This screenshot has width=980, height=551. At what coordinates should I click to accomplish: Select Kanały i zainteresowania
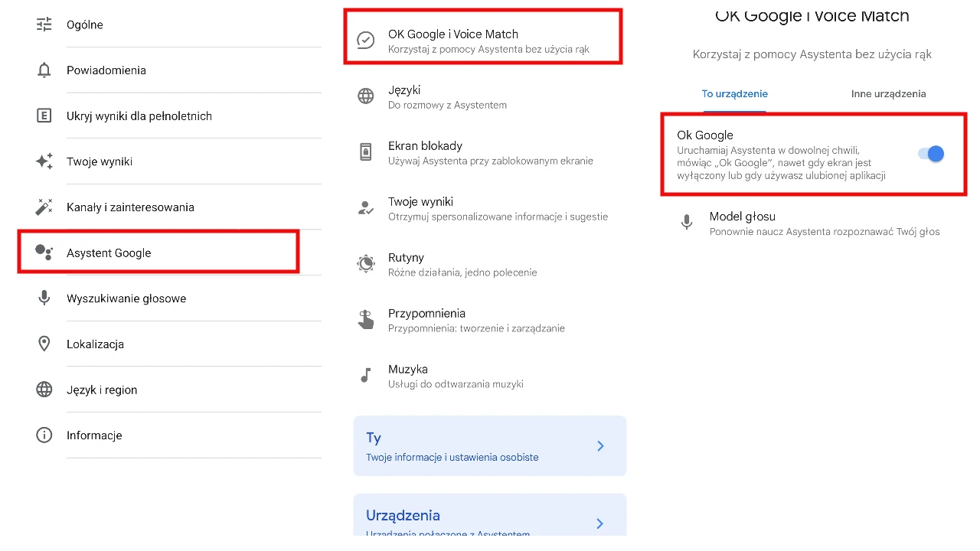(x=129, y=207)
